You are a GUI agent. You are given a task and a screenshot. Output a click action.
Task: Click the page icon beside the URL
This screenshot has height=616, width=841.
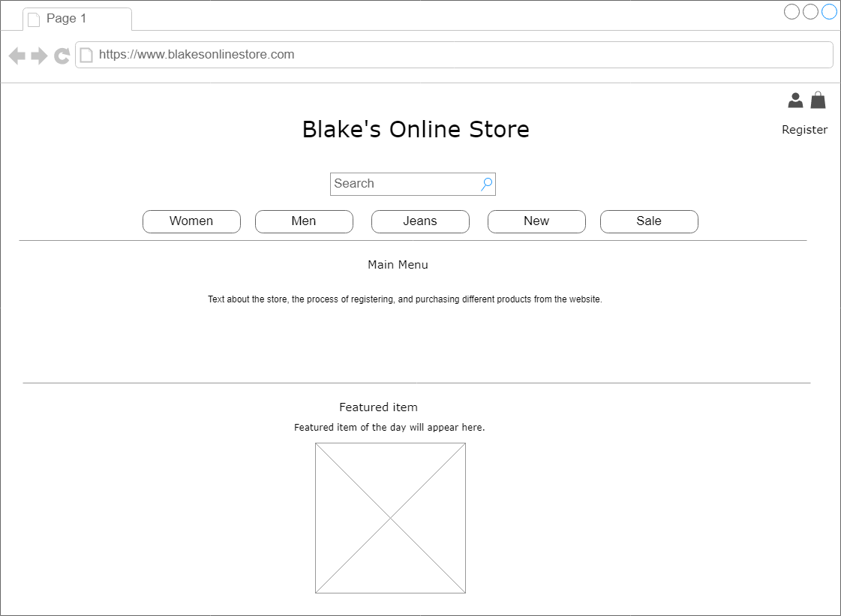(x=86, y=55)
